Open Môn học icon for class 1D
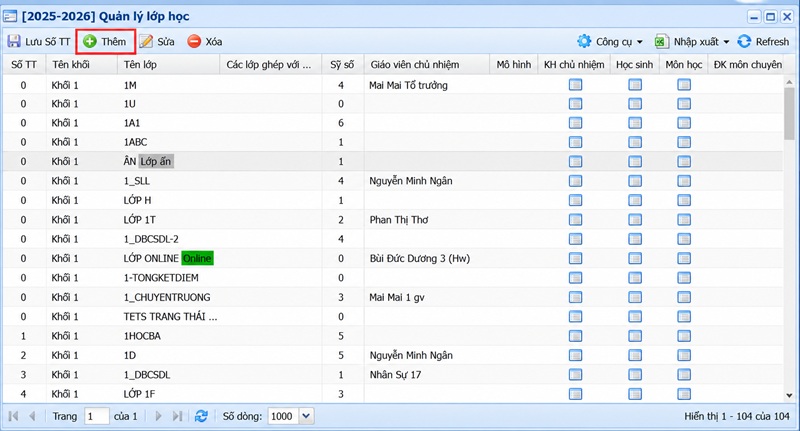800x431 pixels. pyautogui.click(x=684, y=355)
